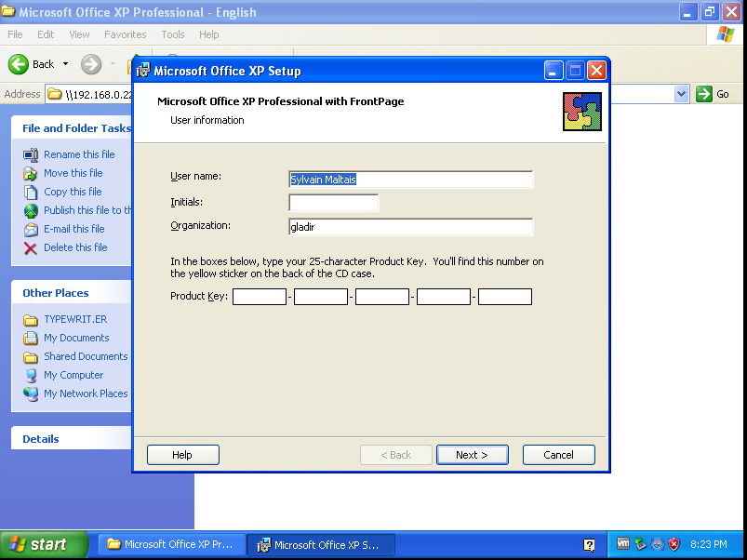Open the My Network Places link
The width and height of the screenshot is (747, 560).
tap(86, 393)
